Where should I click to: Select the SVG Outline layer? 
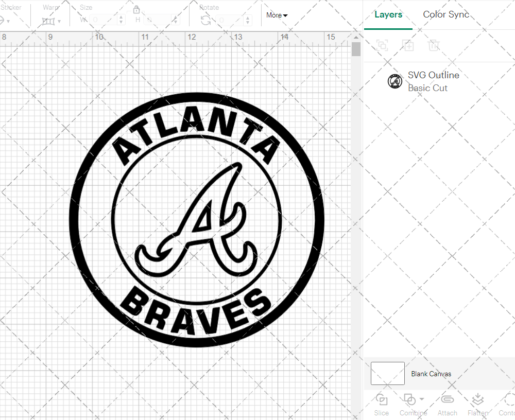pyautogui.click(x=433, y=75)
